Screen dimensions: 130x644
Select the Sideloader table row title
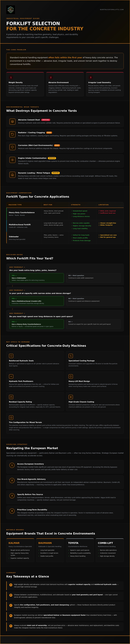click(14, 236)
